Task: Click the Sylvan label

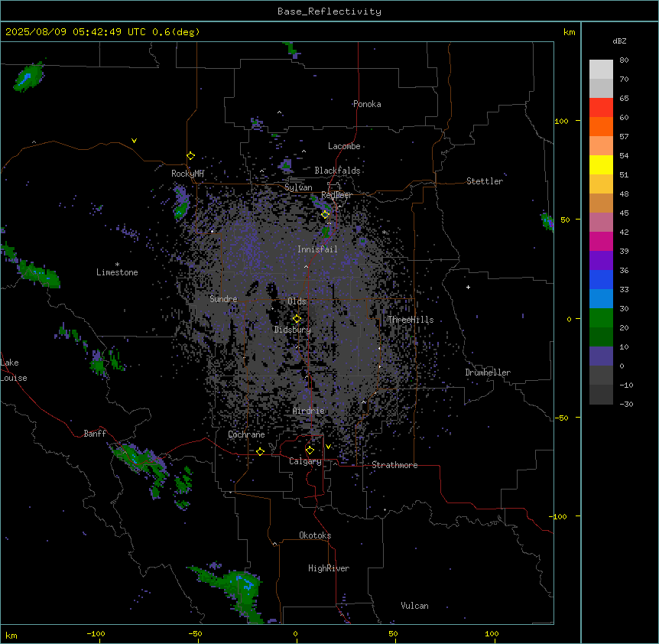Action: click(298, 187)
